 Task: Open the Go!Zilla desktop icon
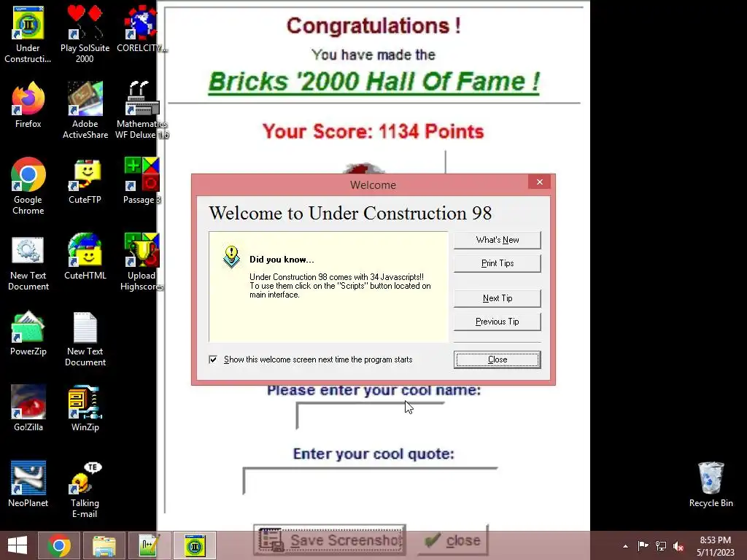[x=28, y=408]
